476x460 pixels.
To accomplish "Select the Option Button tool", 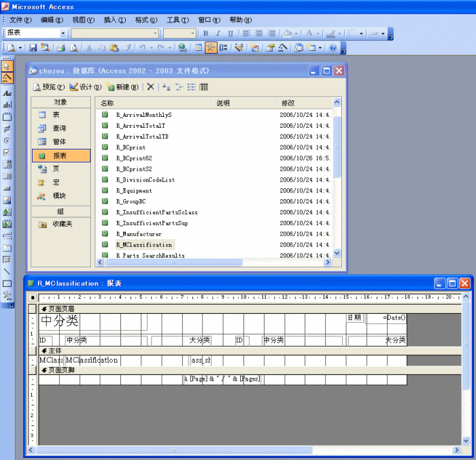I will (7, 141).
